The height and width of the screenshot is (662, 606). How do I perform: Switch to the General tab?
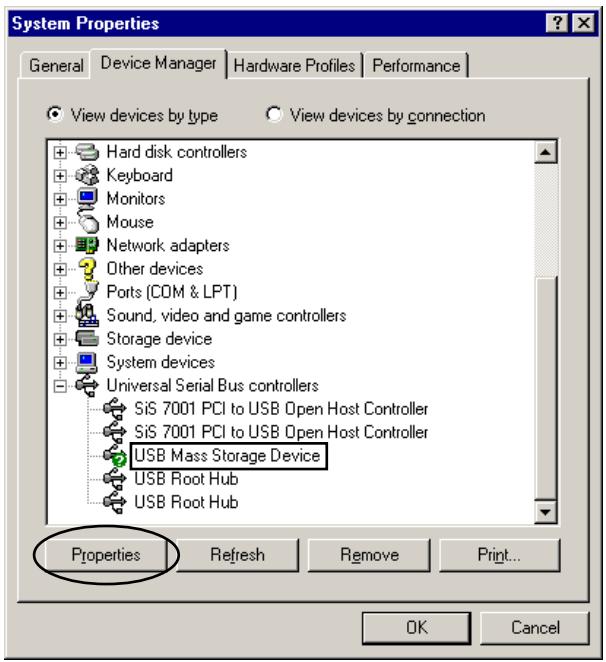(56, 66)
